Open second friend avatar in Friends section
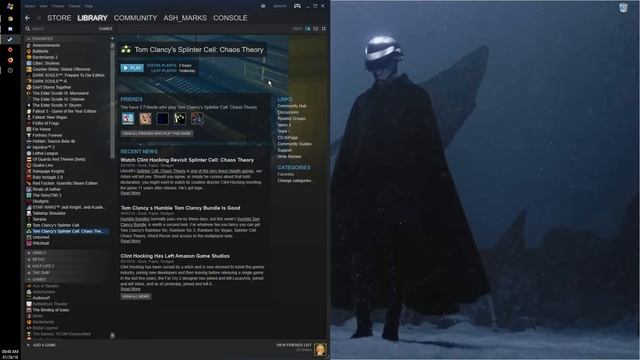Viewport: 640px width, 360px height. tap(145, 118)
